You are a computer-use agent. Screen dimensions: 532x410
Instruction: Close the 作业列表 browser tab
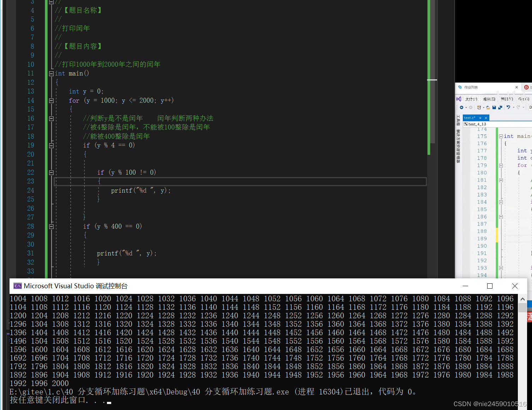516,87
